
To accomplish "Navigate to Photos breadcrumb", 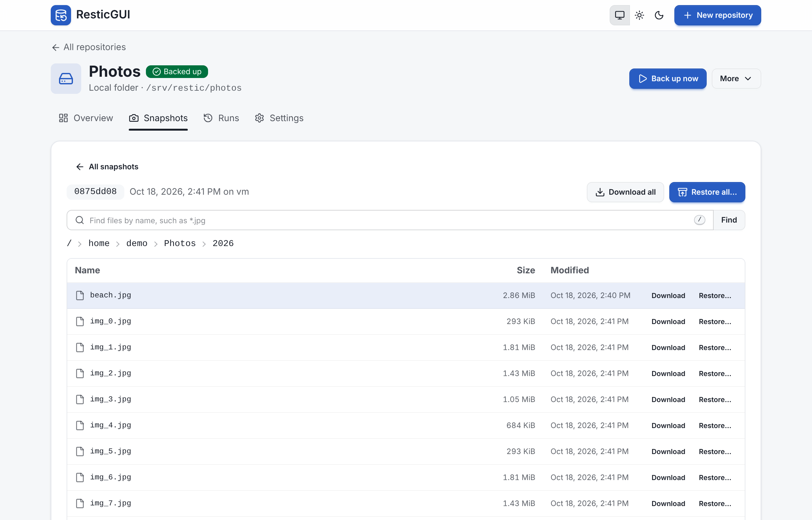I will coord(180,244).
